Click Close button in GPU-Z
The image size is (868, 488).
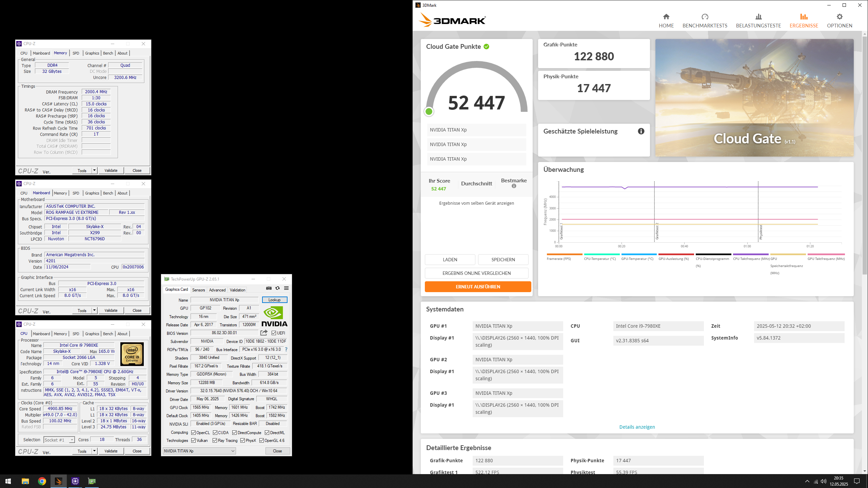pos(277,451)
